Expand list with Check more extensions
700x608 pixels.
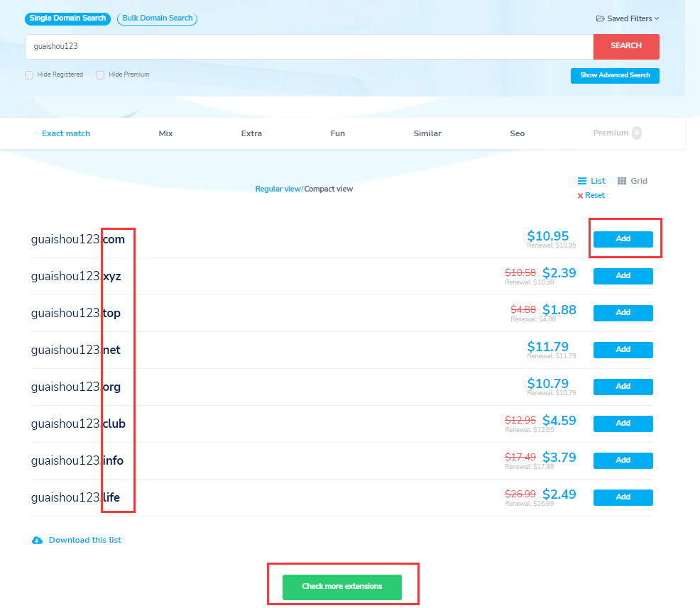pyautogui.click(x=342, y=587)
